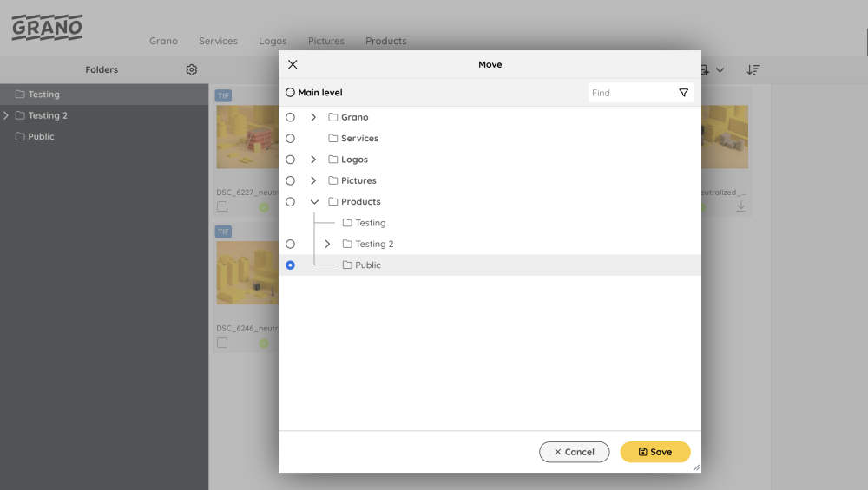Click the Cancel button
This screenshot has width=868, height=490.
click(574, 452)
